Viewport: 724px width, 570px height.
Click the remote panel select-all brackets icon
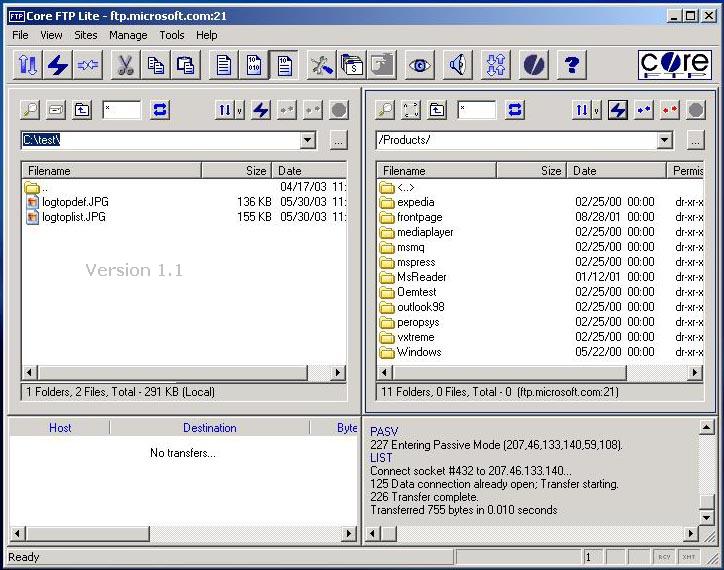click(411, 110)
